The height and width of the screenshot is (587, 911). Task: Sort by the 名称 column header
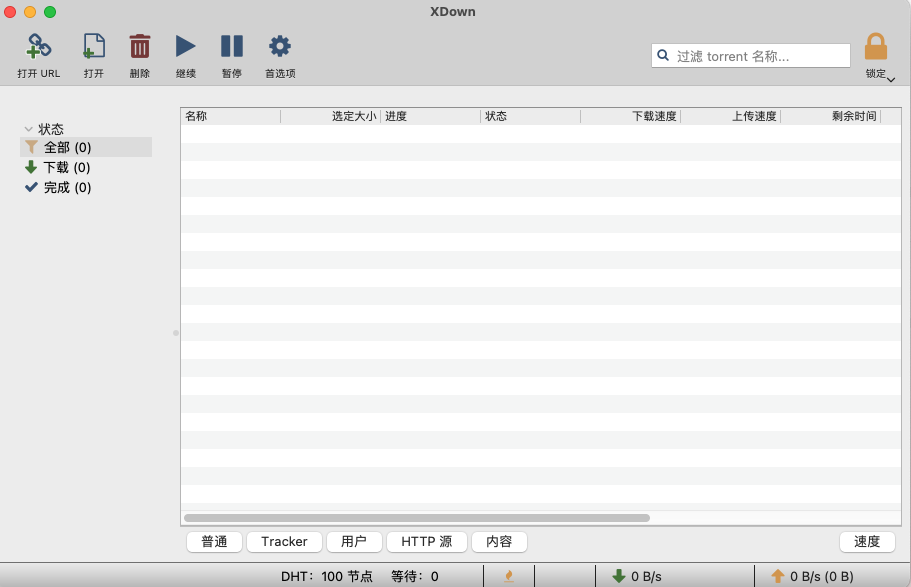click(x=231, y=116)
